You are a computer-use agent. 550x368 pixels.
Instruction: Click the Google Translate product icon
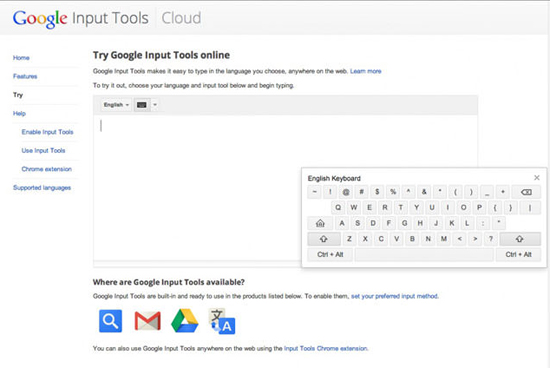pyautogui.click(x=222, y=321)
